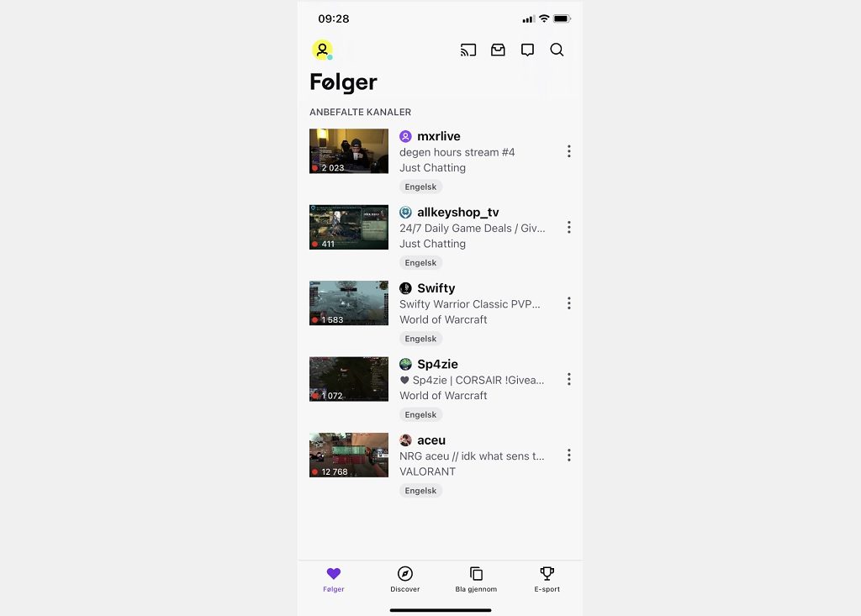Click 'Sp4zie | CORSAIR !Givea...' title
This screenshot has height=616, width=861.
coord(472,380)
